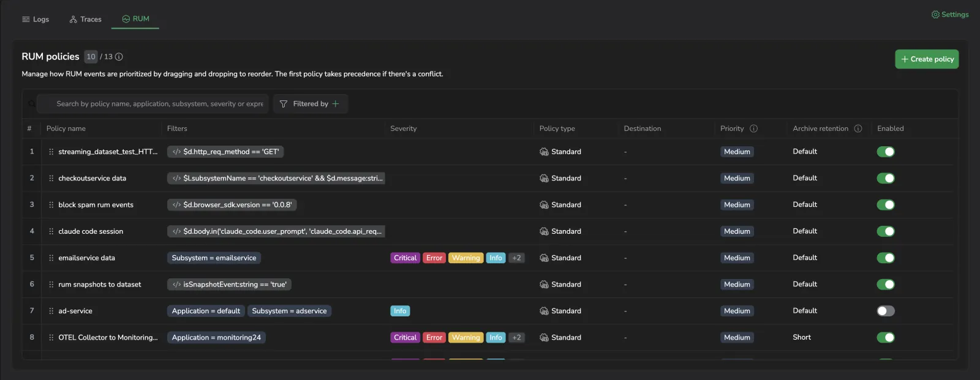Image resolution: width=980 pixels, height=380 pixels.
Task: Click the Subsystem = emailservice filter chip
Action: [214, 258]
